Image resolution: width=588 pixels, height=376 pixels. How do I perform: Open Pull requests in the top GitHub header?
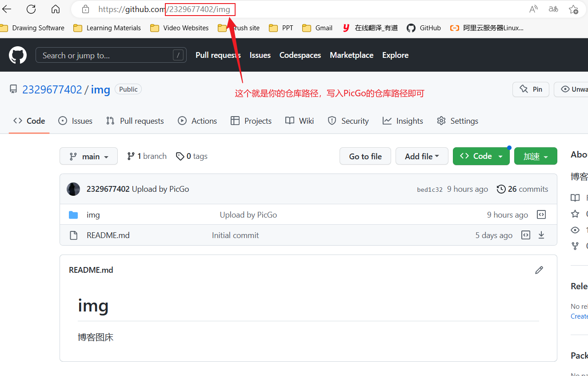(218, 55)
